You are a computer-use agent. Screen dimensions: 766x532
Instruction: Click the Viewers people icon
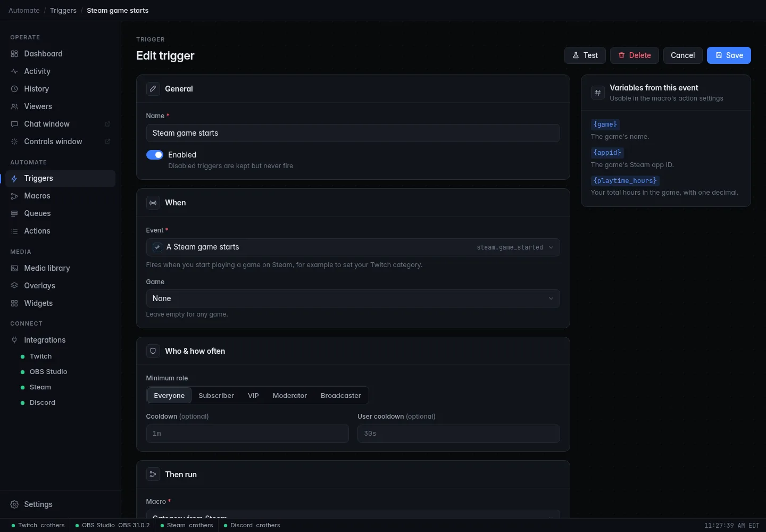pos(14,106)
